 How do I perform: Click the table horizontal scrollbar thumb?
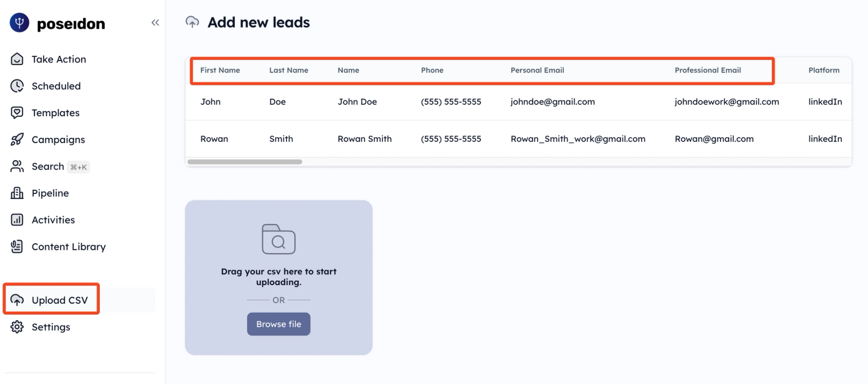click(x=245, y=162)
